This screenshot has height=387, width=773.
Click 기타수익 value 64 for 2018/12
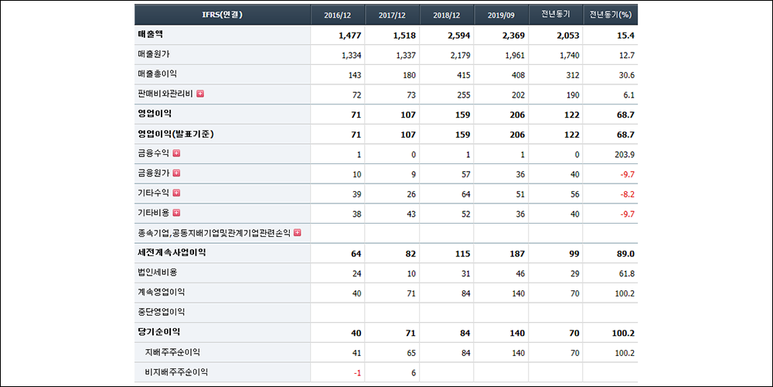(466, 194)
